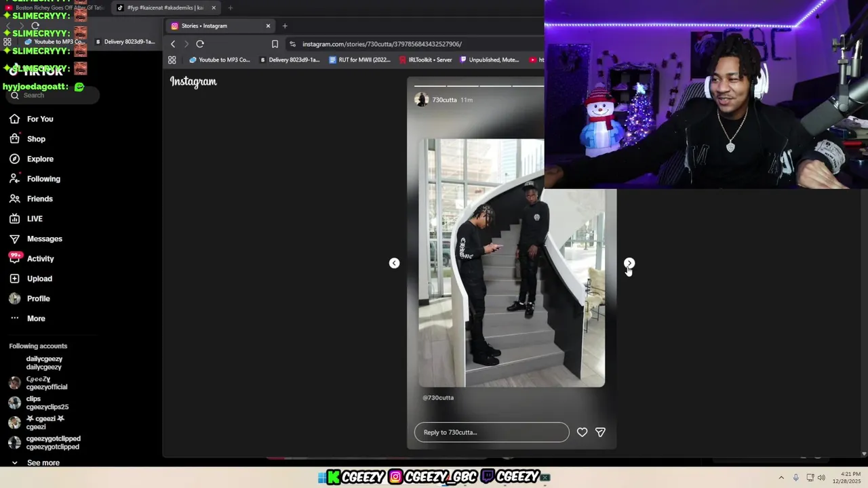Share story using the paper plane icon

(x=600, y=432)
